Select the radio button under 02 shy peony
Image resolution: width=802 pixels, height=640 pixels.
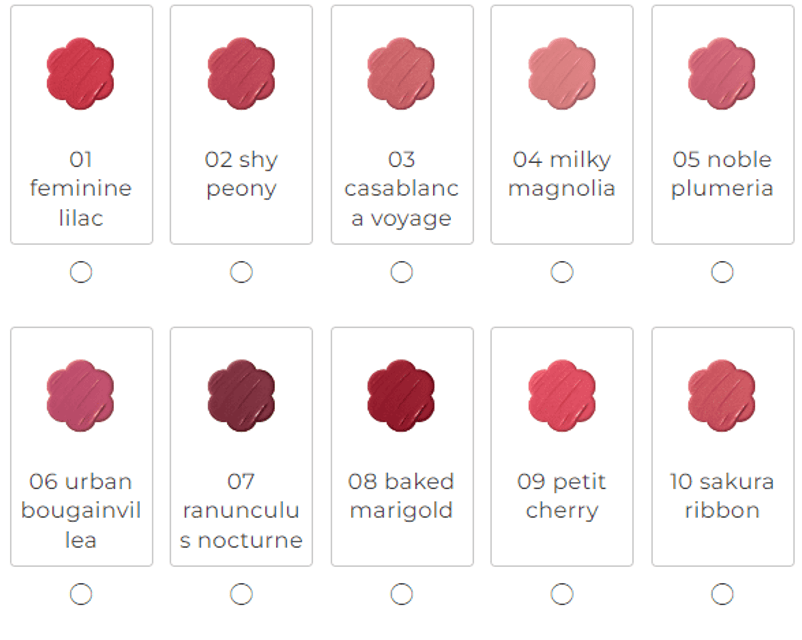[x=241, y=272]
